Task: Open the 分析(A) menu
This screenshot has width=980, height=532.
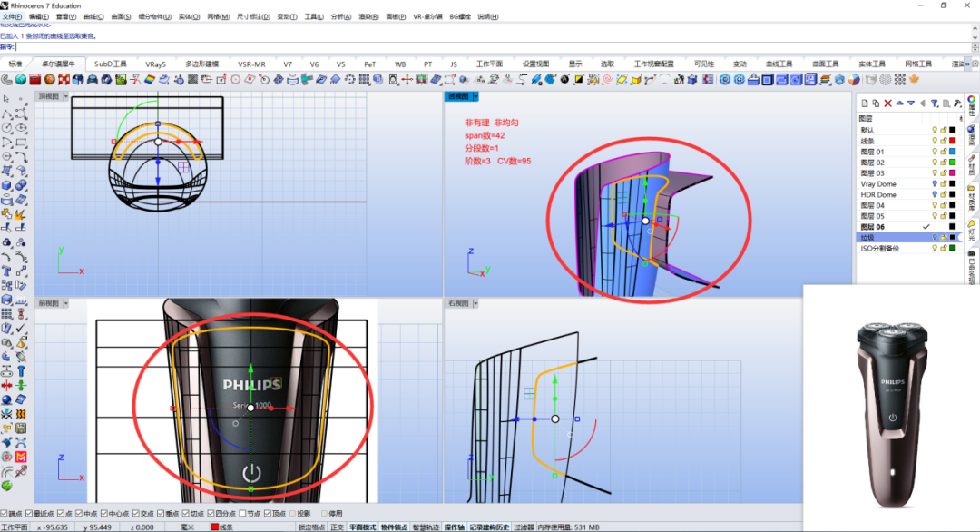Action: (x=340, y=17)
